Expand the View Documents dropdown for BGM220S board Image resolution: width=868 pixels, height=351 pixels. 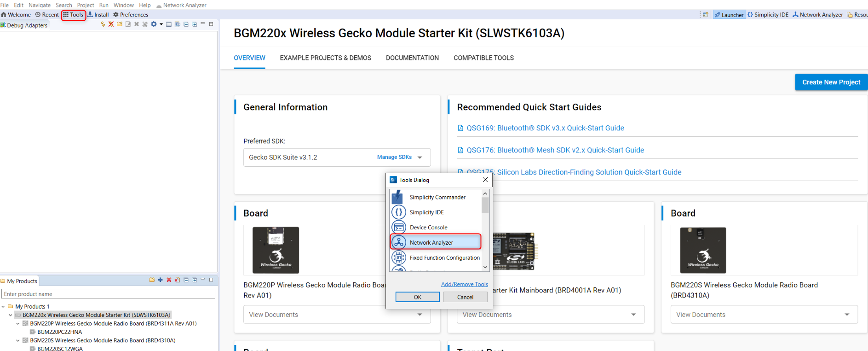point(846,315)
